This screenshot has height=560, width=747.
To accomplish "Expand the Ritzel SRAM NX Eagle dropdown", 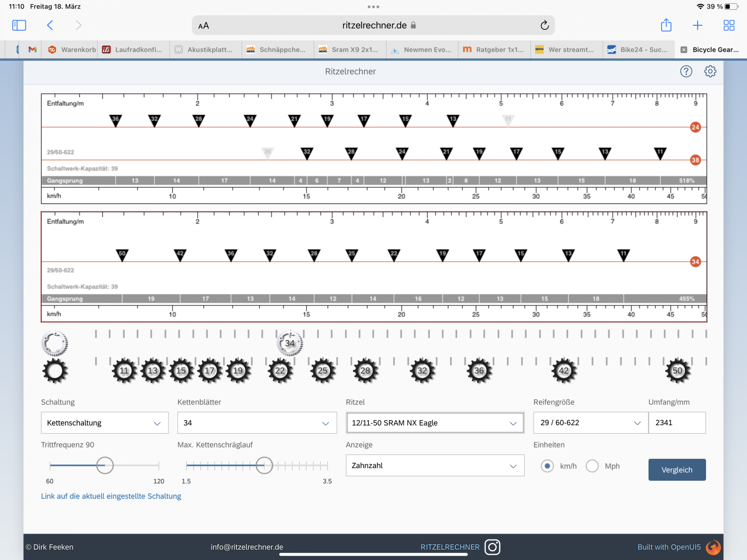I will click(435, 423).
